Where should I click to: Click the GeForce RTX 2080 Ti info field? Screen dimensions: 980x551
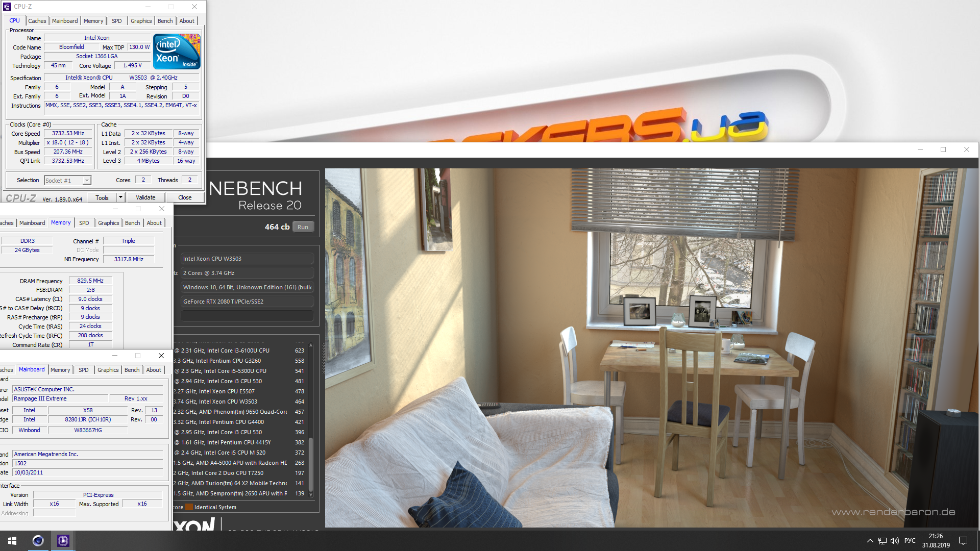247,302
